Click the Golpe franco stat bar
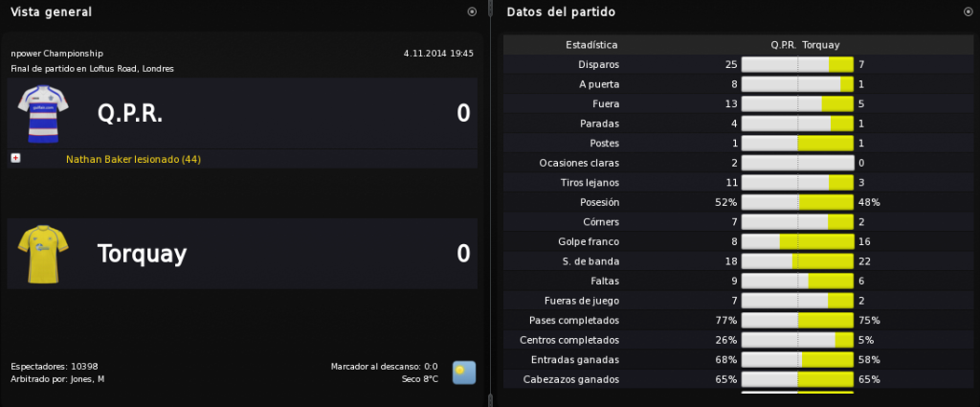The width and height of the screenshot is (980, 407). coord(797,242)
